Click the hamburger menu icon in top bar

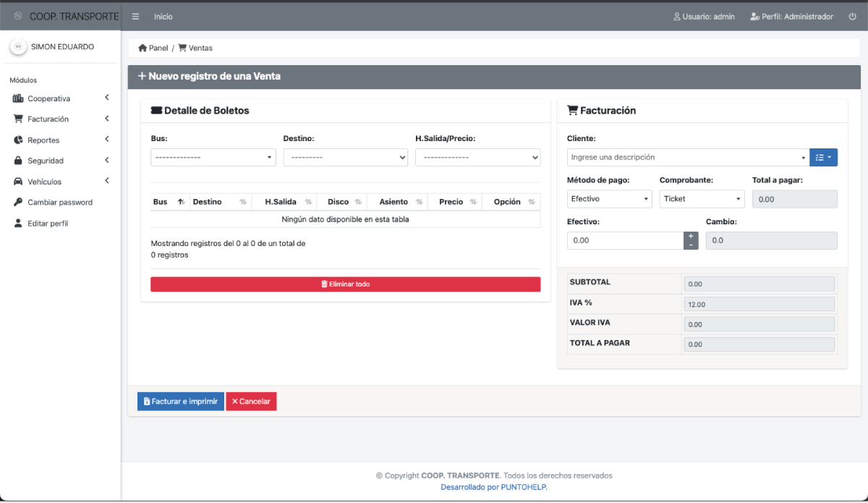coord(135,16)
